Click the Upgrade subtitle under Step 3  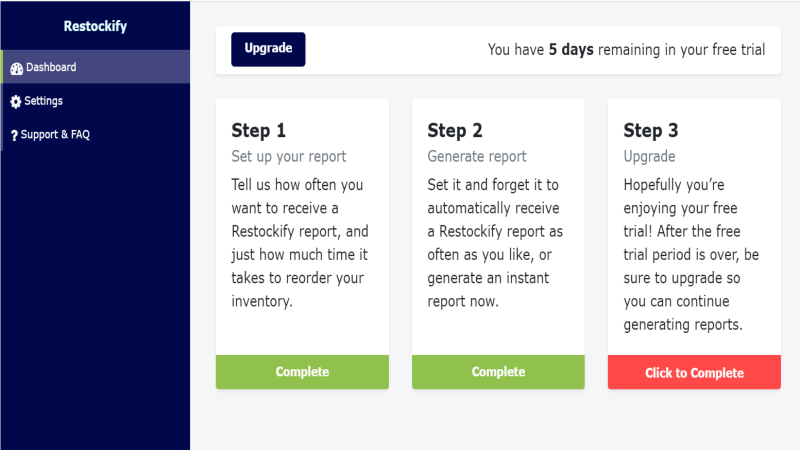click(649, 156)
